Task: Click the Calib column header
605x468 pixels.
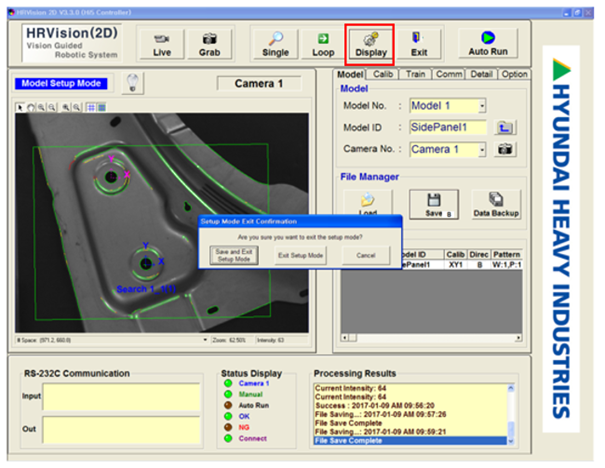Action: coord(455,254)
